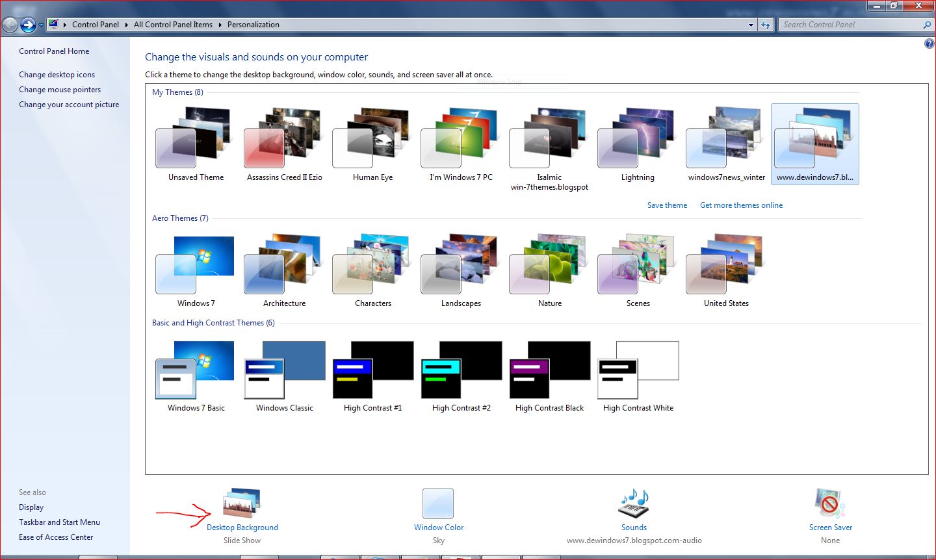Open Change your account picture
The height and width of the screenshot is (560, 936).
[69, 105]
